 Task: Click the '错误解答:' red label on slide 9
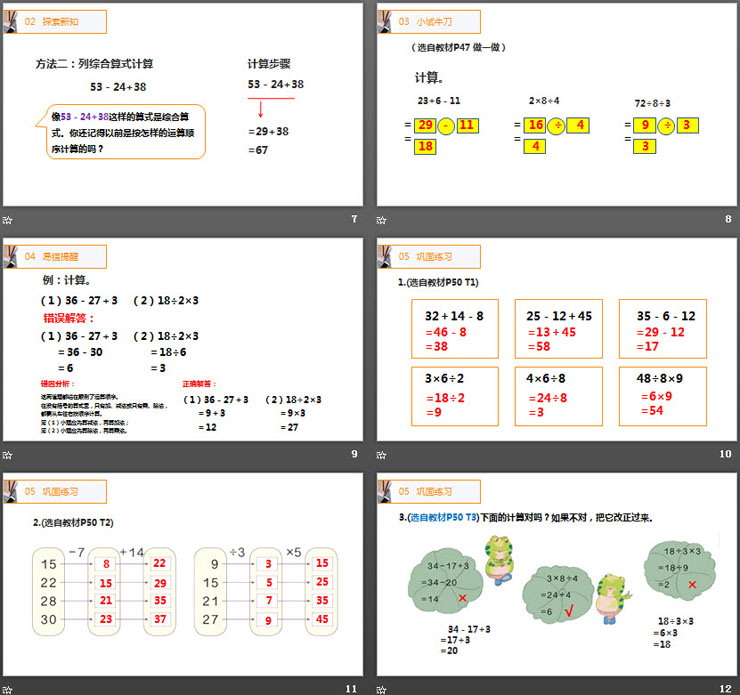click(x=69, y=318)
